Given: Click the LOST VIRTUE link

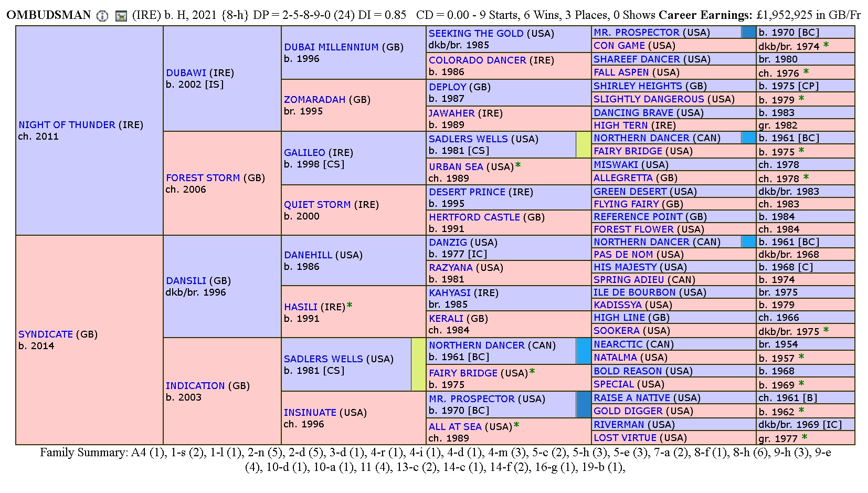Looking at the screenshot, I should tap(624, 438).
